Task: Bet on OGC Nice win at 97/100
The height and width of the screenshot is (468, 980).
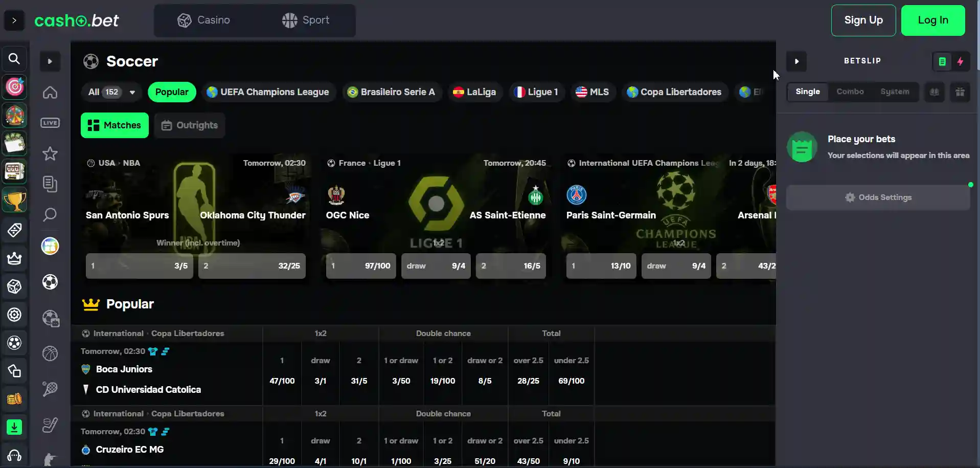Action: pyautogui.click(x=361, y=266)
